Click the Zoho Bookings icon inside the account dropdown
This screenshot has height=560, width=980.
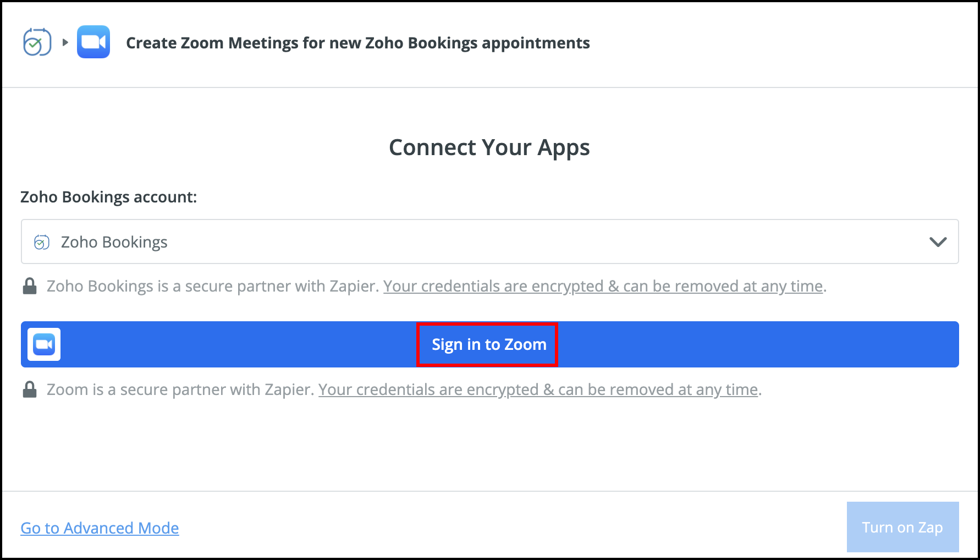point(42,242)
